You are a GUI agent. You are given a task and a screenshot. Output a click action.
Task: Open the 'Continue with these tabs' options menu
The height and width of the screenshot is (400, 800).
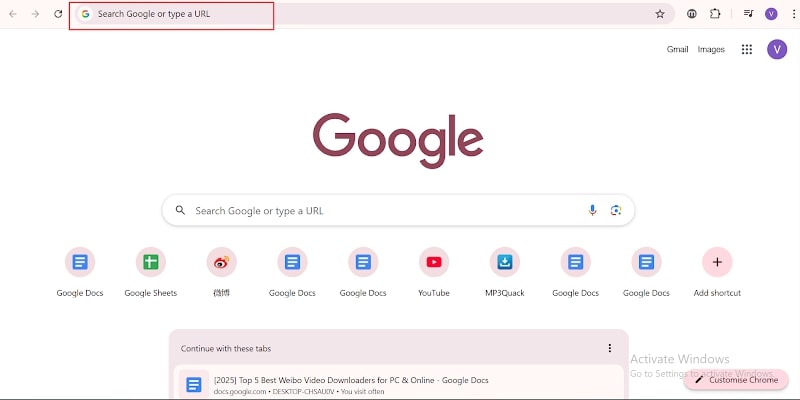pos(609,348)
